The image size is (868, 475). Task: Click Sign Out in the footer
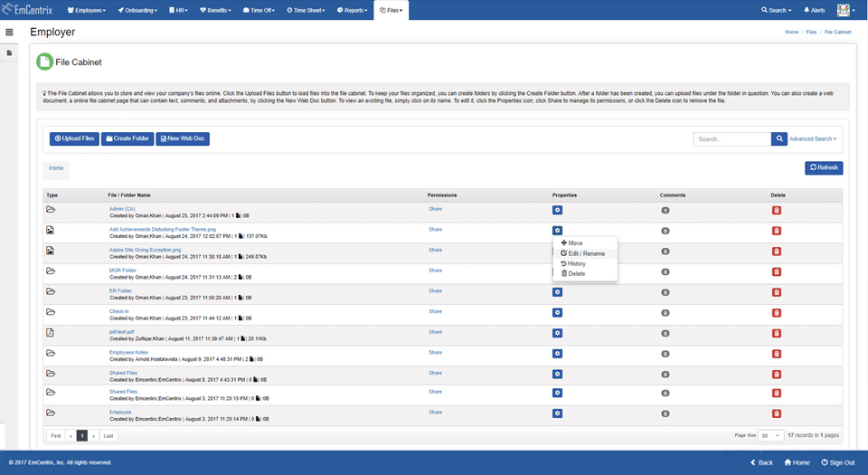[838, 463]
